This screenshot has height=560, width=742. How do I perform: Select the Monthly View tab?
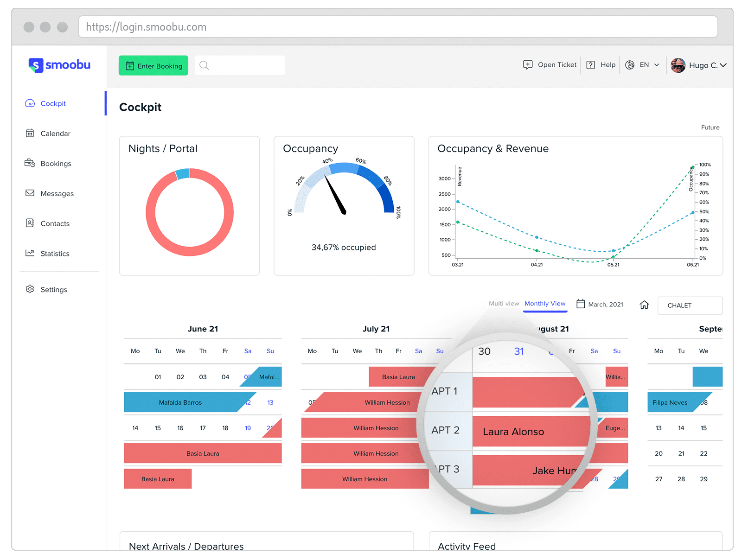545,304
